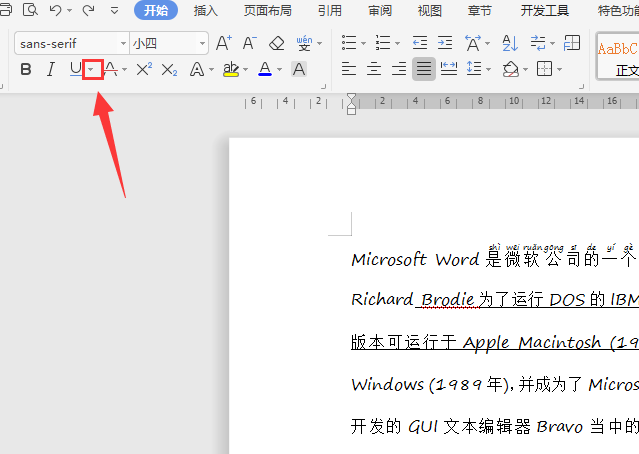
Task: Apply subscript formatting
Action: tap(169, 70)
